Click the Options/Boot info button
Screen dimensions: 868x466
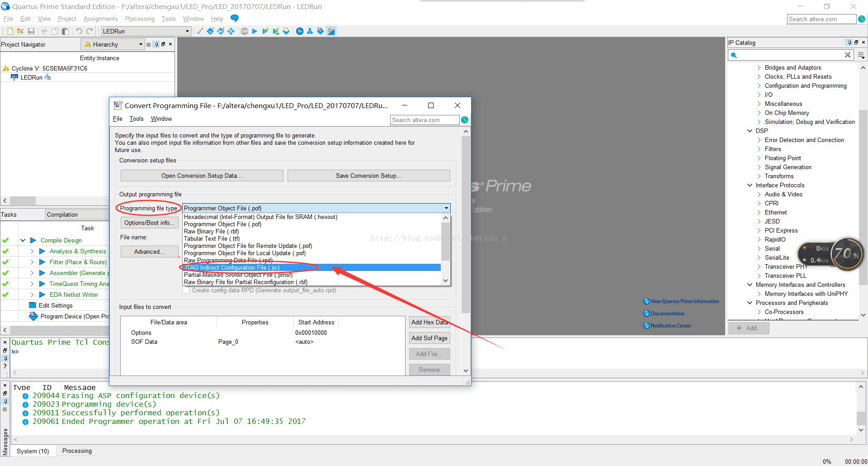149,223
